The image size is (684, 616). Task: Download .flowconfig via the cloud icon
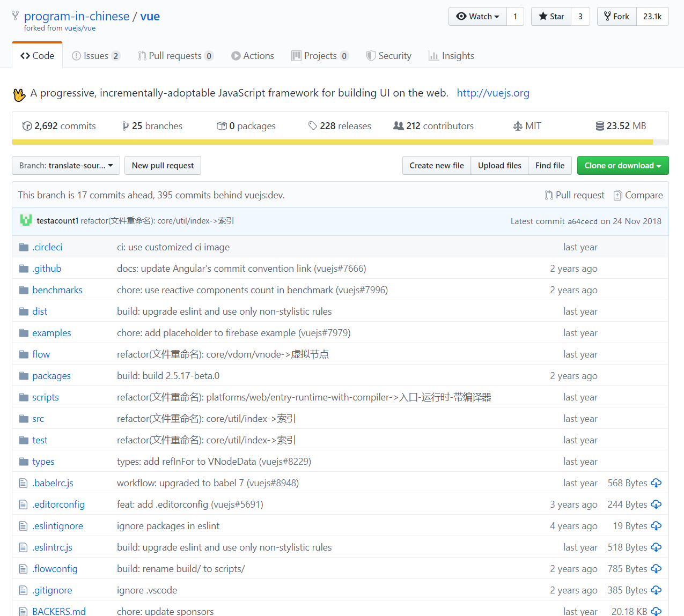pyautogui.click(x=656, y=569)
